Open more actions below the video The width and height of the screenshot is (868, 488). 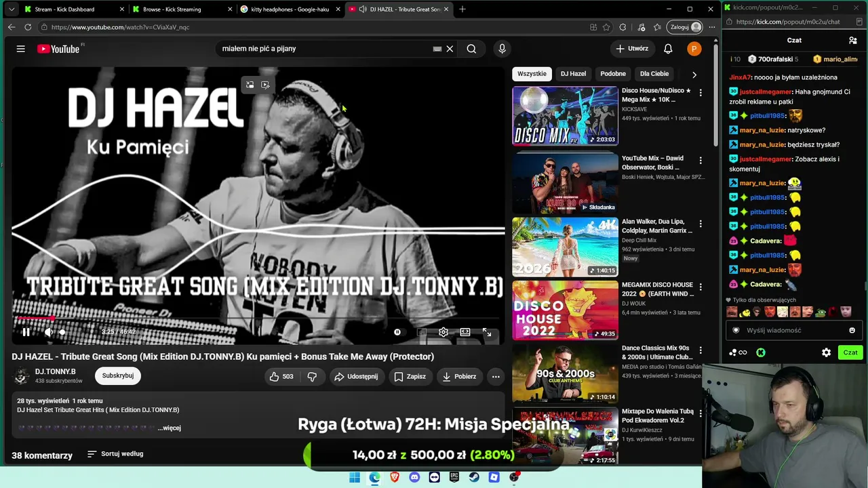pos(496,376)
